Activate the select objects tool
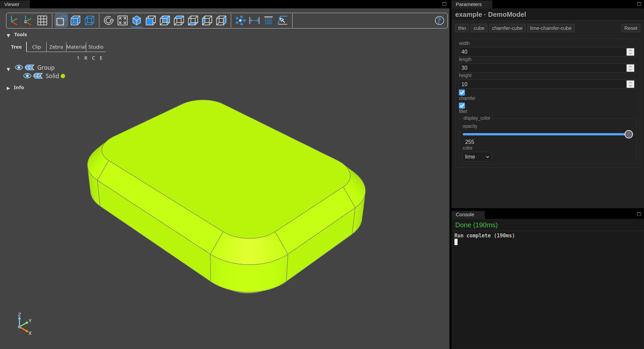 pyautogui.click(x=283, y=20)
